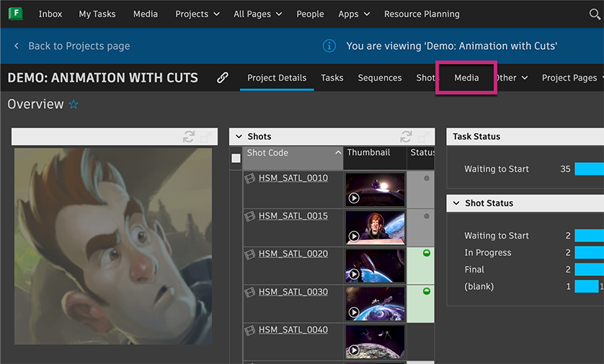Open the People page
Viewport: 604px width, 364px height.
pyautogui.click(x=310, y=14)
